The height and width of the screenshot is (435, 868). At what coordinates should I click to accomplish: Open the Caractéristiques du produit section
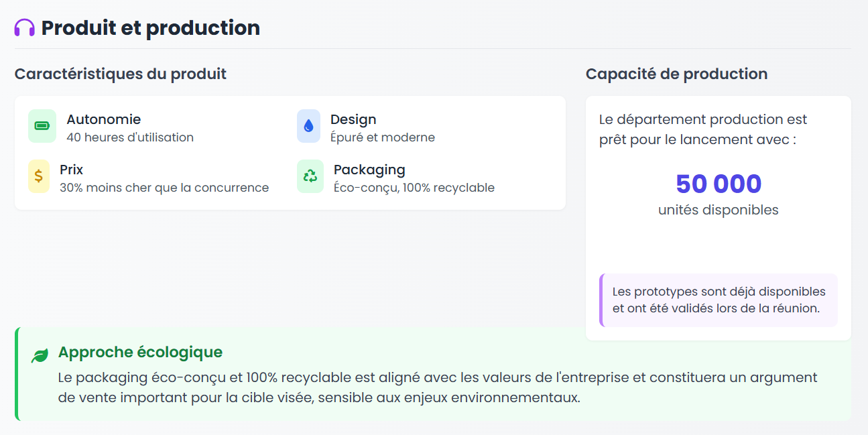(x=121, y=74)
